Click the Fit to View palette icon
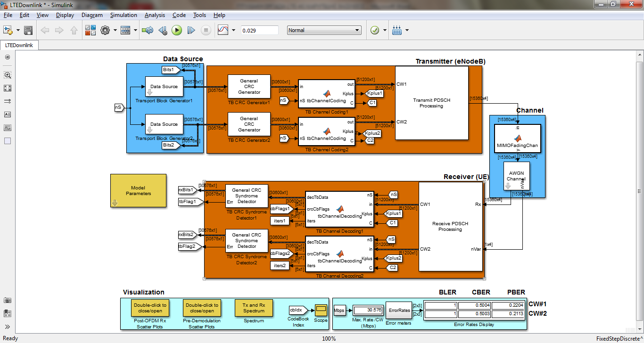Viewport: 644px width, 343px height. point(8,88)
